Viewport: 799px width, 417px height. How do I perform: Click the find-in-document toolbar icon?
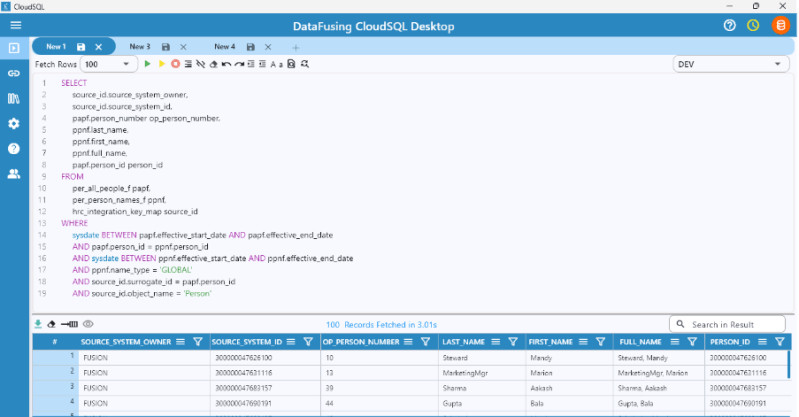[x=291, y=64]
